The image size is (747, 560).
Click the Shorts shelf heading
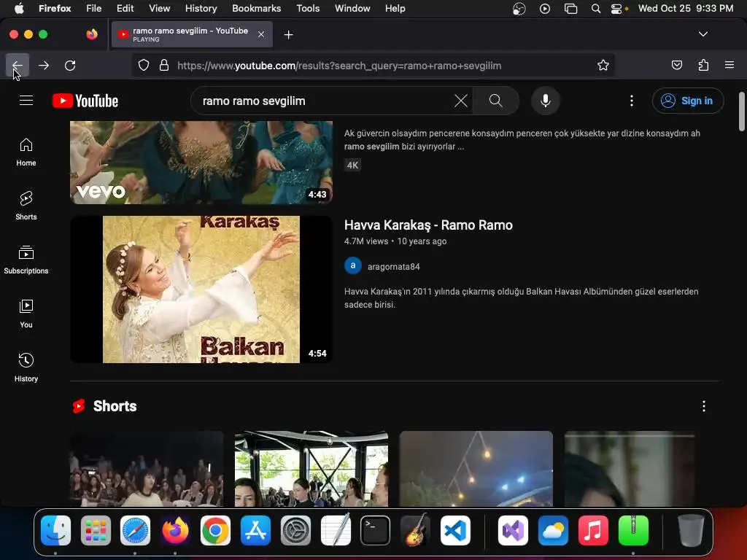coord(115,405)
